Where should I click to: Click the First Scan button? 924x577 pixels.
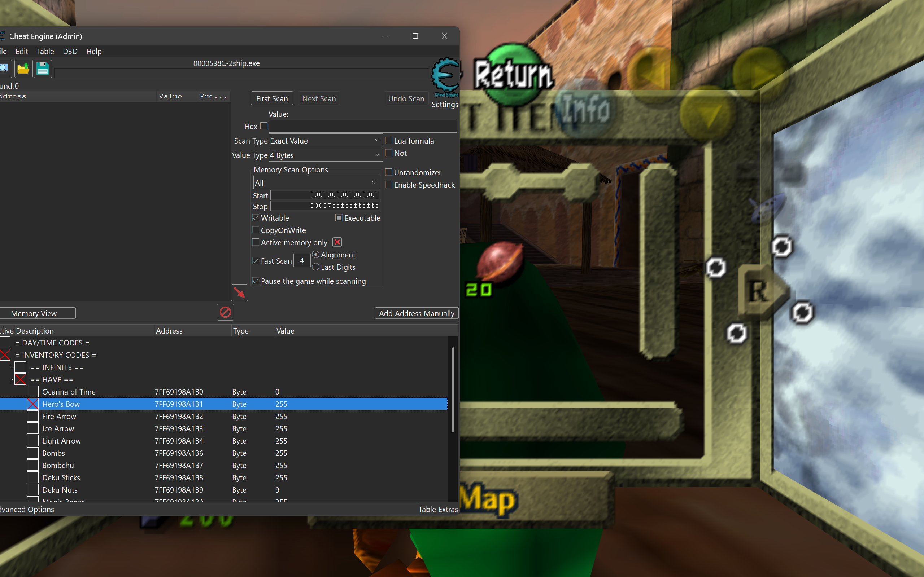tap(272, 98)
